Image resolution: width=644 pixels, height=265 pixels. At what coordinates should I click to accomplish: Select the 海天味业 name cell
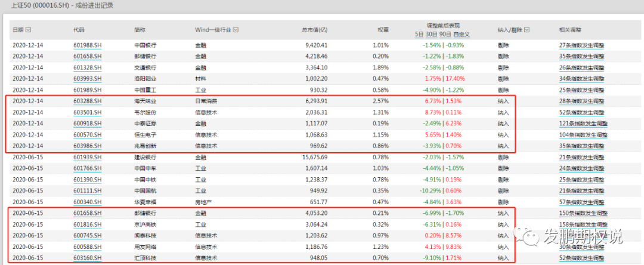pyautogui.click(x=145, y=101)
